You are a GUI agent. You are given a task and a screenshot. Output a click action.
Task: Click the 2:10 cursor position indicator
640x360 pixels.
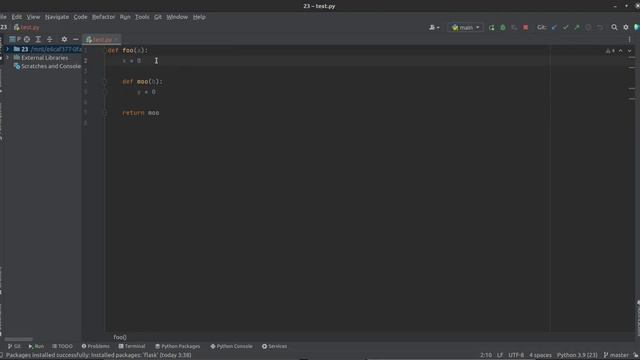(486, 355)
